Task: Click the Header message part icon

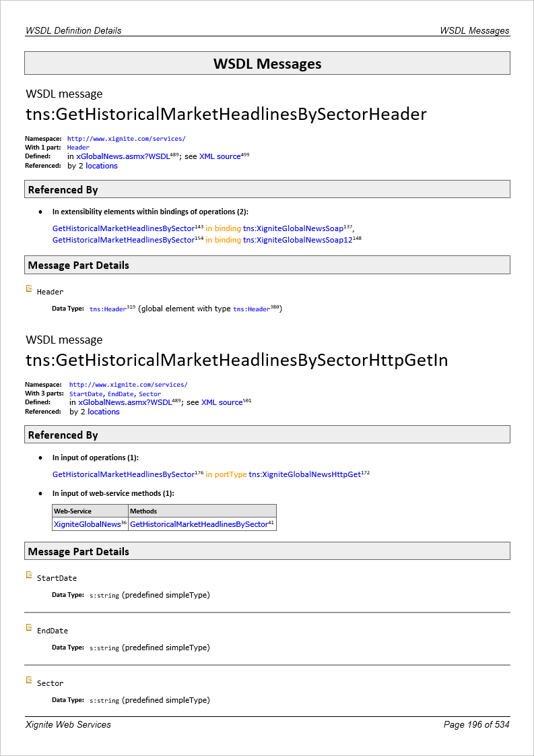Action: [x=29, y=289]
